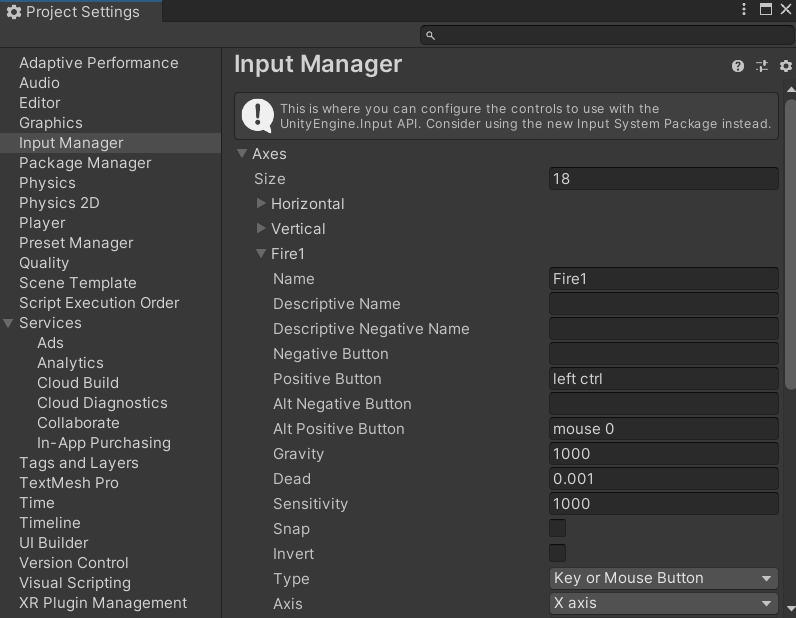The image size is (796, 618).
Task: Open Player settings category
Action: coord(42,223)
